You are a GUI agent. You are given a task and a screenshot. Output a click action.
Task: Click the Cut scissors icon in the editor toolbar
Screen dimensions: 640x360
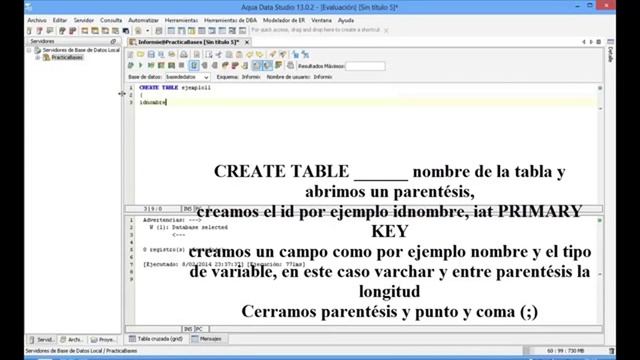pos(219,54)
